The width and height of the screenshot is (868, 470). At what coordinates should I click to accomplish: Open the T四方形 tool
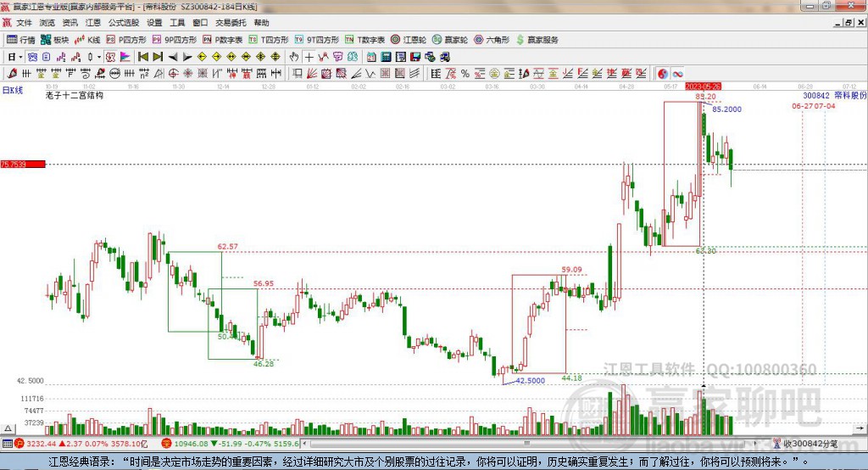click(269, 40)
